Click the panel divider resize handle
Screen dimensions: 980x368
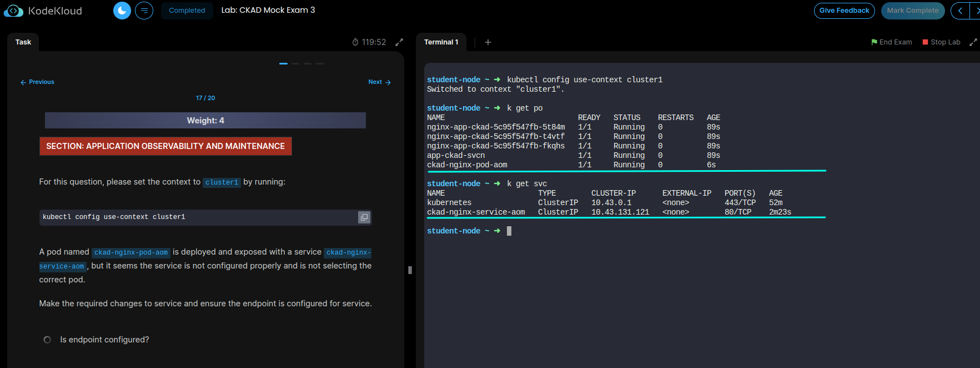tap(410, 270)
